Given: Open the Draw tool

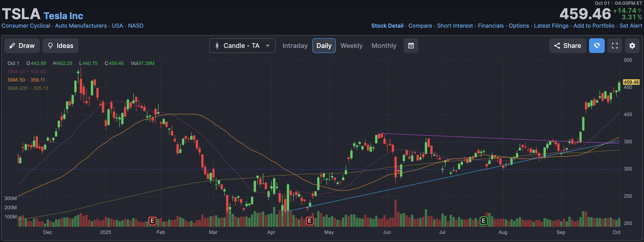Looking at the screenshot, I should tap(22, 46).
